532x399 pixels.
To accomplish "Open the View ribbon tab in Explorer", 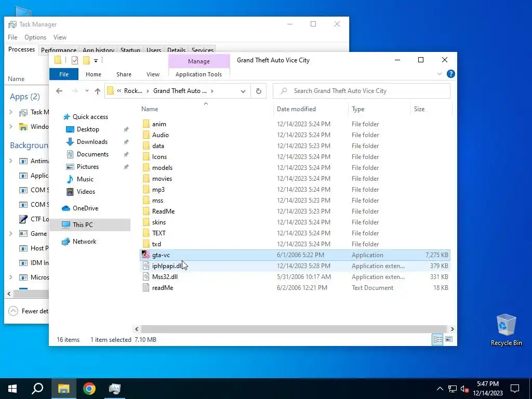I will [153, 74].
